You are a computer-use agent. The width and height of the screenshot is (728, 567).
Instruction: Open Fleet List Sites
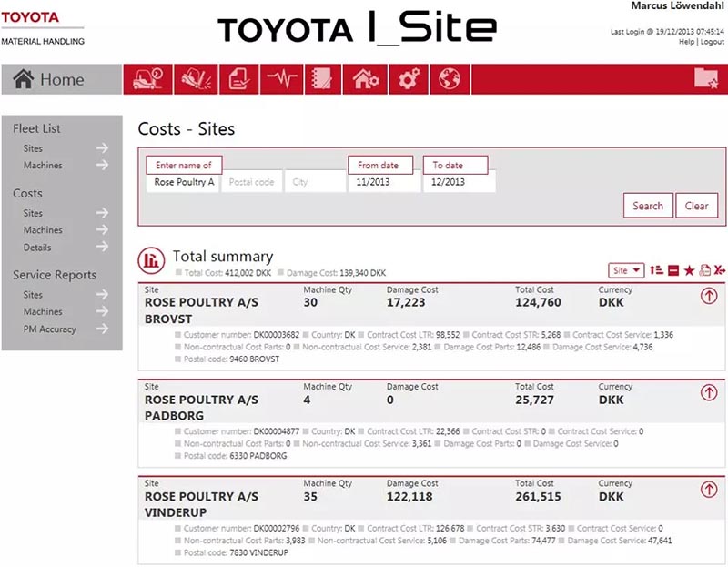coord(65,148)
